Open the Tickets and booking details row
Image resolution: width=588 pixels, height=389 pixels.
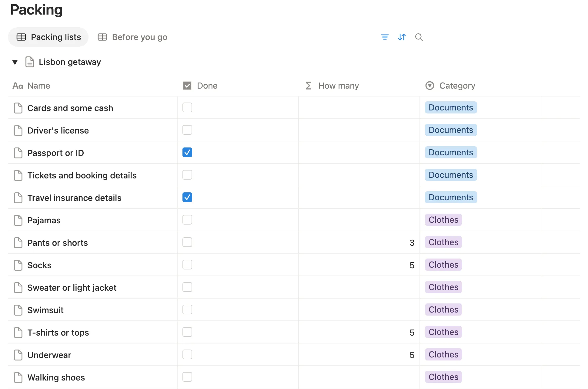tap(82, 175)
